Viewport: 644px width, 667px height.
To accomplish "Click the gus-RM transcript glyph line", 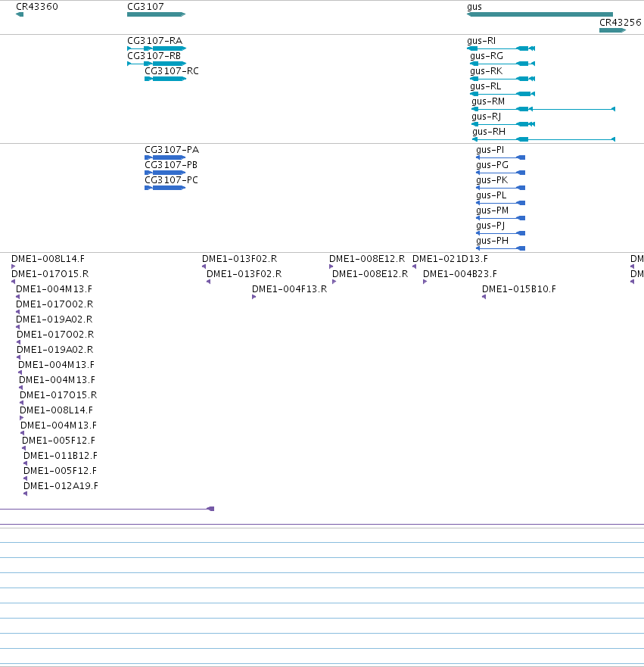I will (x=543, y=109).
